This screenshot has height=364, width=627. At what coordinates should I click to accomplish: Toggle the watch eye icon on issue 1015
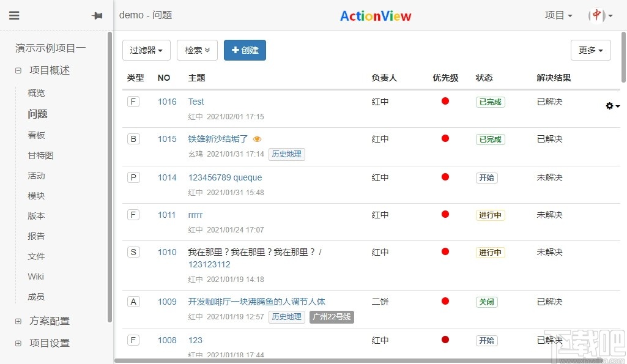click(x=257, y=139)
